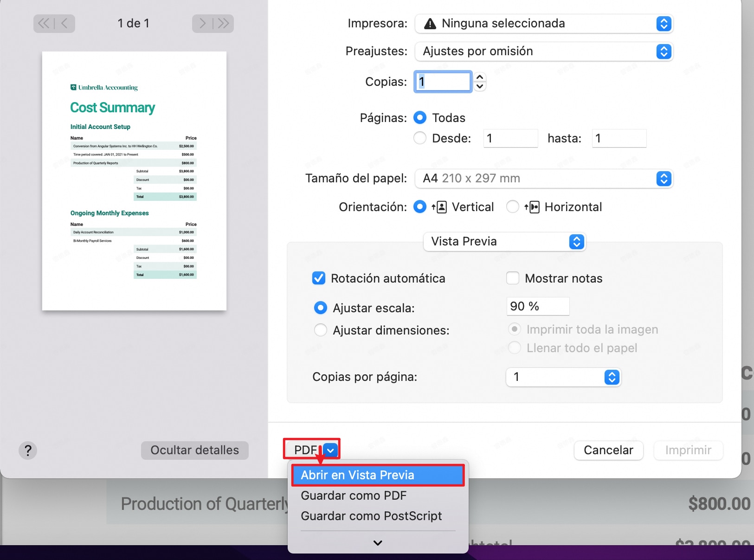Select the Desde page range radio button
The height and width of the screenshot is (560, 754).
[420, 138]
